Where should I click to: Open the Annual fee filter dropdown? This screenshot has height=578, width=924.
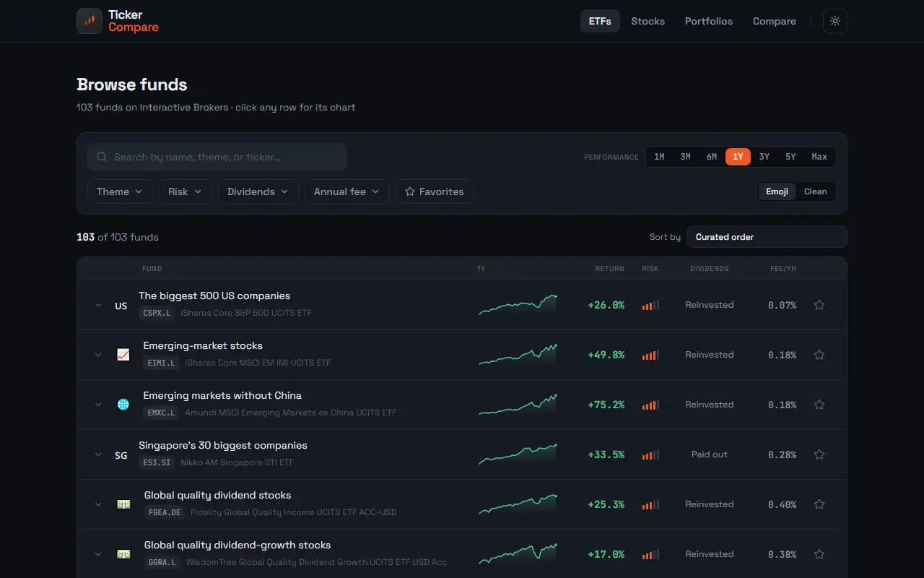click(347, 191)
